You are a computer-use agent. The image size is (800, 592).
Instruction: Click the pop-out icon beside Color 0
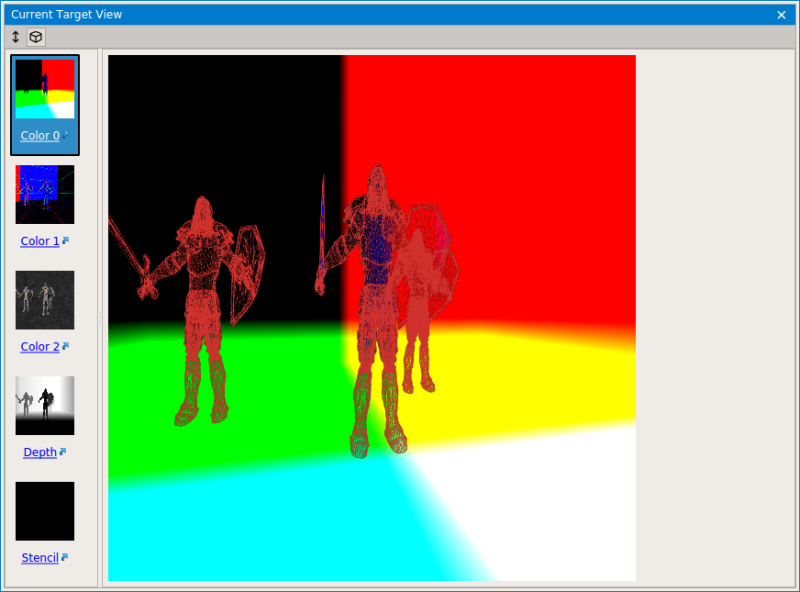[x=65, y=135]
